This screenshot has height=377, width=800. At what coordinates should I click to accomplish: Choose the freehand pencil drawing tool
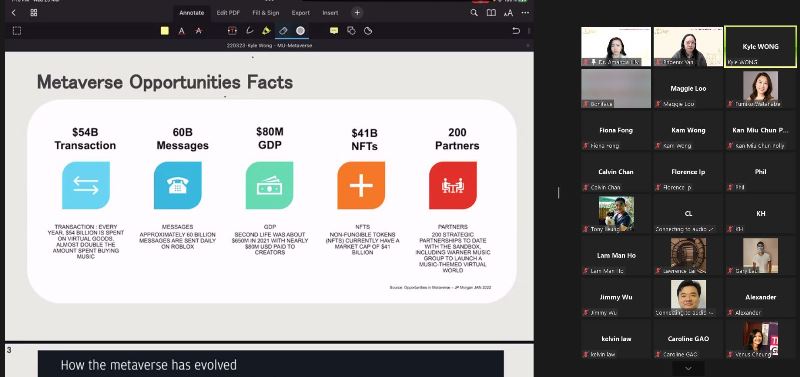(x=249, y=31)
